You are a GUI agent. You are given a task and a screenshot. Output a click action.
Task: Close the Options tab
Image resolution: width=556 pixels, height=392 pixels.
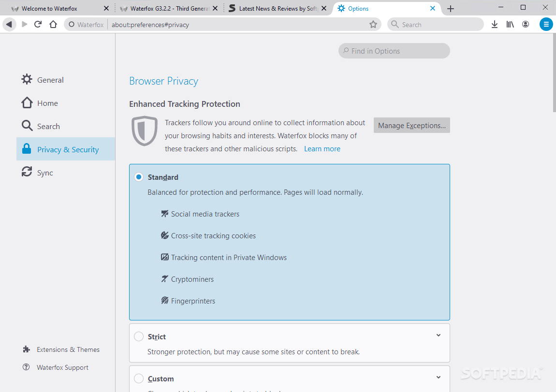[433, 9]
